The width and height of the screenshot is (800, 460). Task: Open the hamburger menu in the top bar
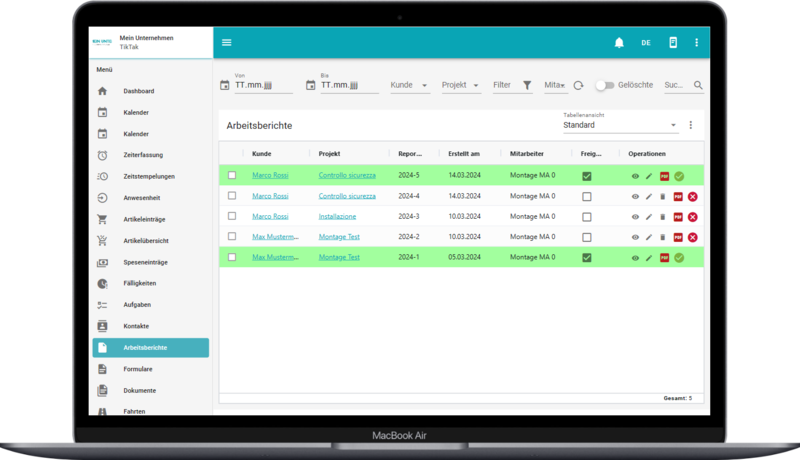(227, 42)
